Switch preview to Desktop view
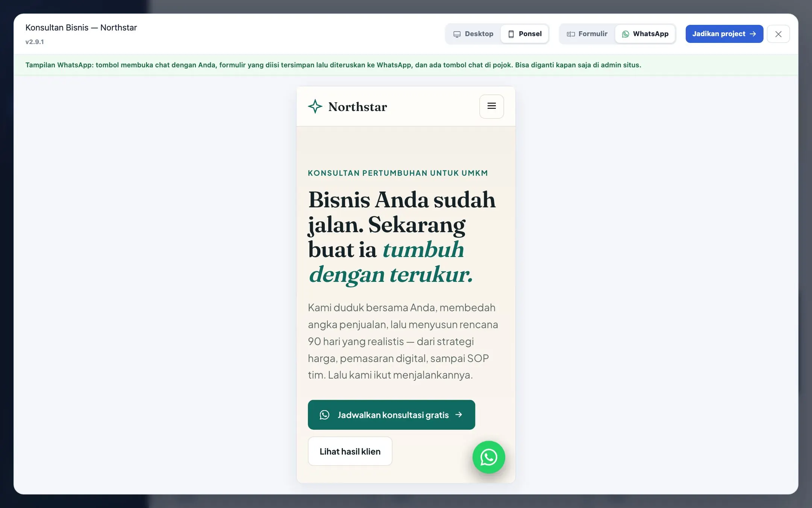 coord(473,34)
